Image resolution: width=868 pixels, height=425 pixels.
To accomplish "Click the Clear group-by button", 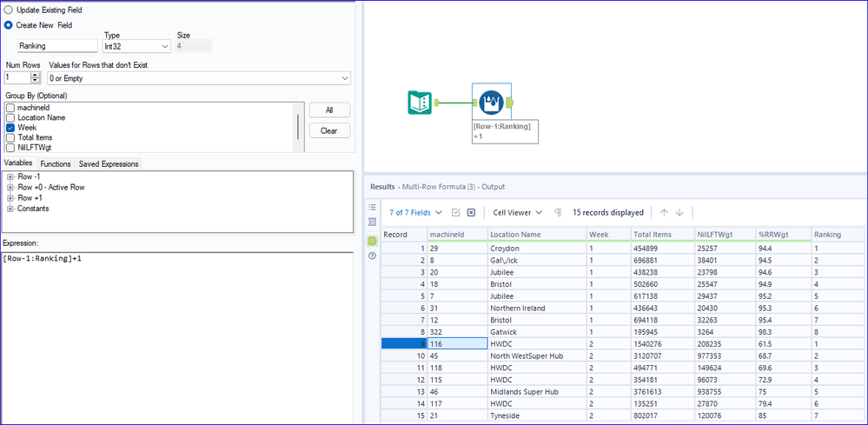I will [329, 131].
